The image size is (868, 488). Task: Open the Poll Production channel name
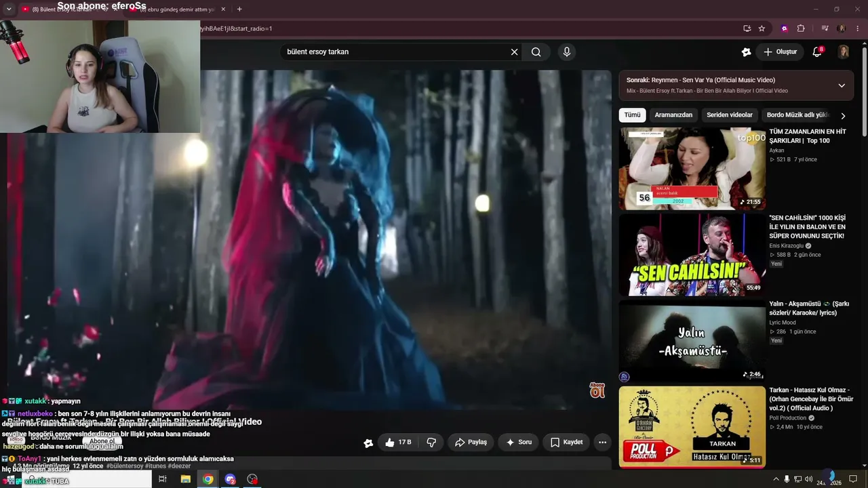click(x=787, y=418)
